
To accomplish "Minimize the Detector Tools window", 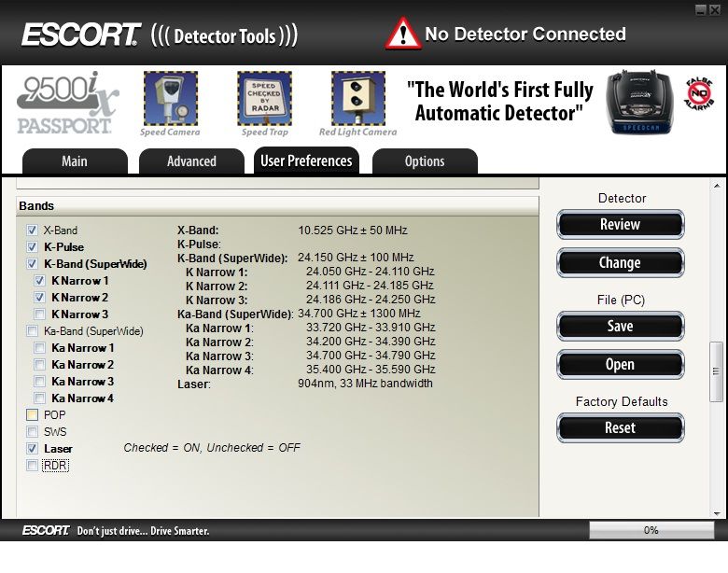I will pos(701,9).
